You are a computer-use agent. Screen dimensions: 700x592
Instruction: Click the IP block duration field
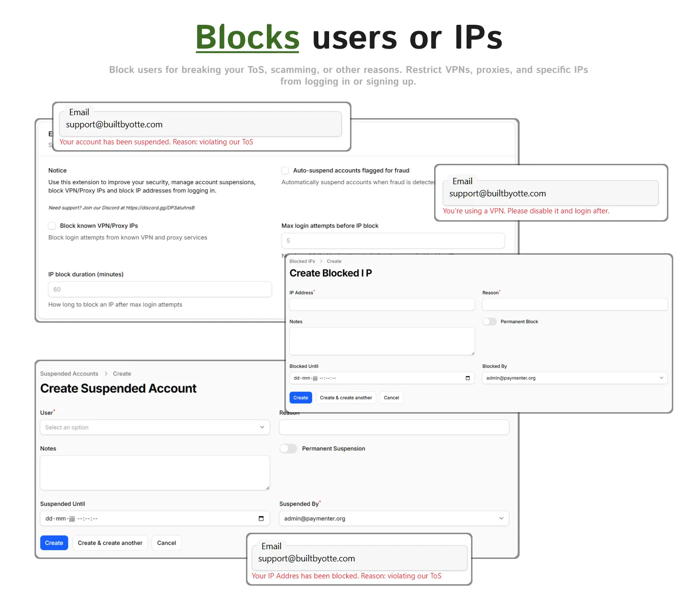coord(159,289)
